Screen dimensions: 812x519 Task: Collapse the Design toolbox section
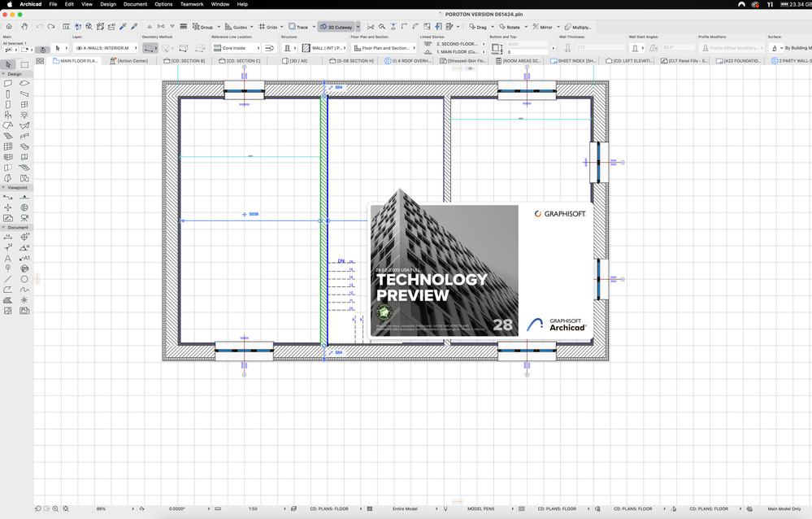click(x=3, y=74)
